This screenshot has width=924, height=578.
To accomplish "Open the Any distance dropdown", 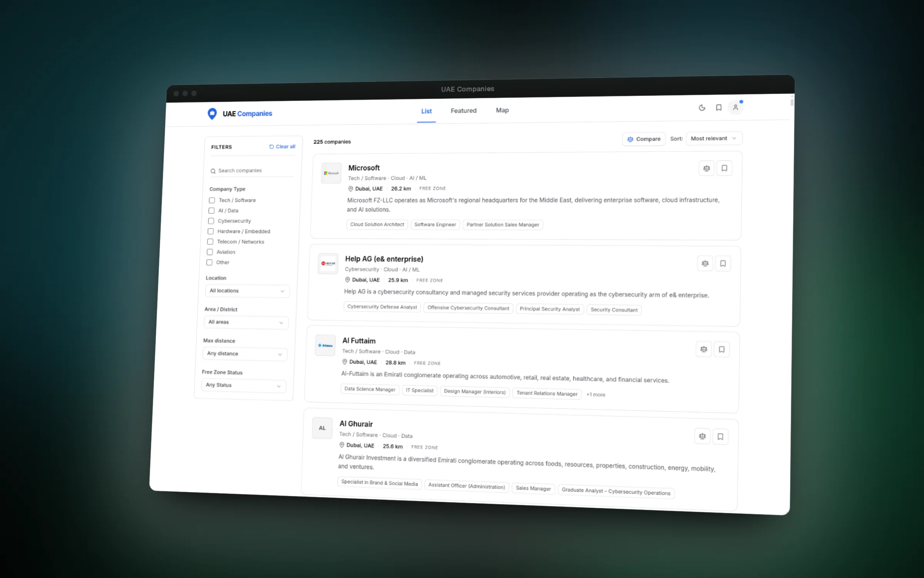I will (245, 354).
